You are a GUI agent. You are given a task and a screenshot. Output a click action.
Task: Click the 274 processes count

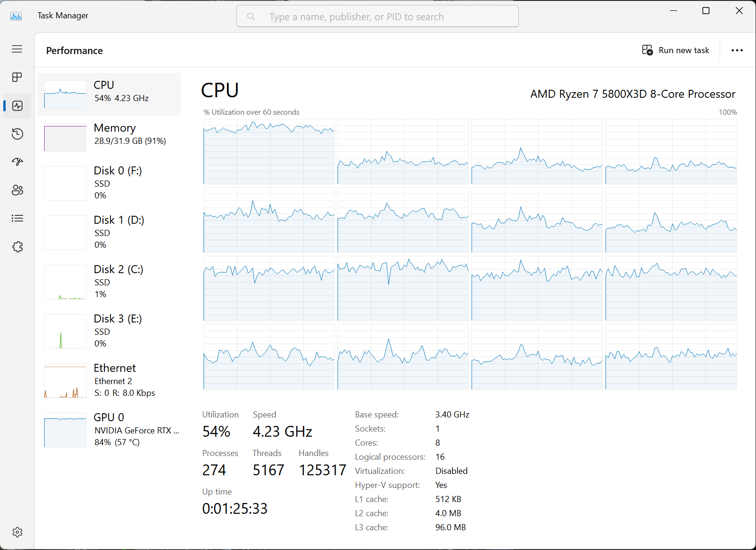click(214, 470)
